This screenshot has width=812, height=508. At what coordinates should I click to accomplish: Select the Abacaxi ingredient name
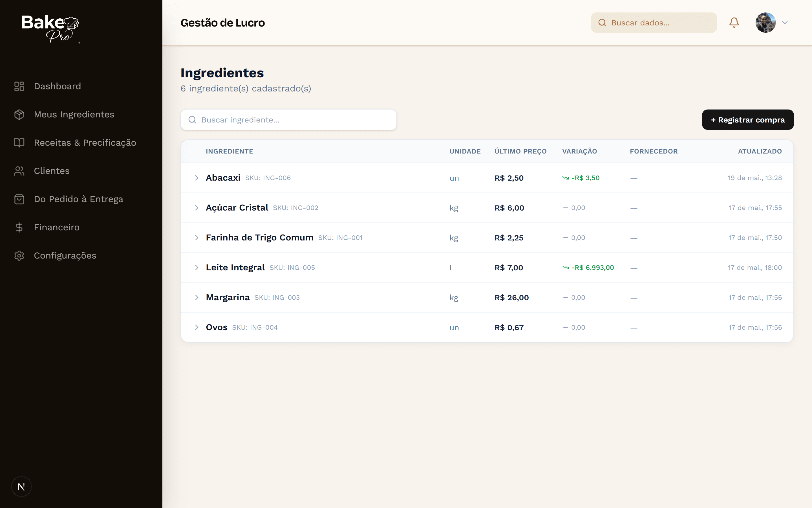(223, 178)
